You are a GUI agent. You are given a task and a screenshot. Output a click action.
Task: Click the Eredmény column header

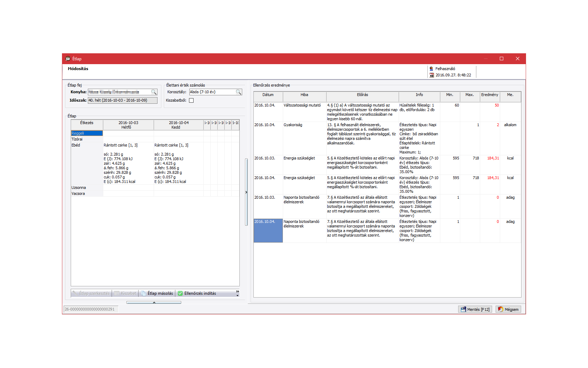click(x=489, y=95)
